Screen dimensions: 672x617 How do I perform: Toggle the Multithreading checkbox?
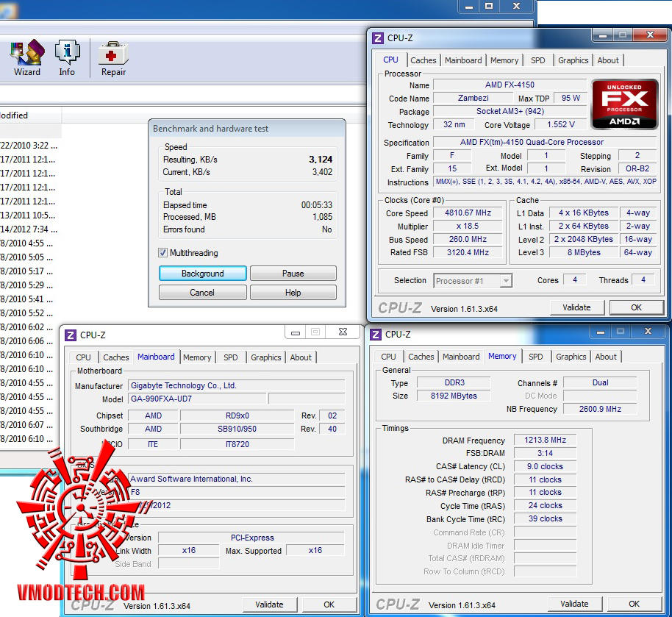pyautogui.click(x=163, y=252)
